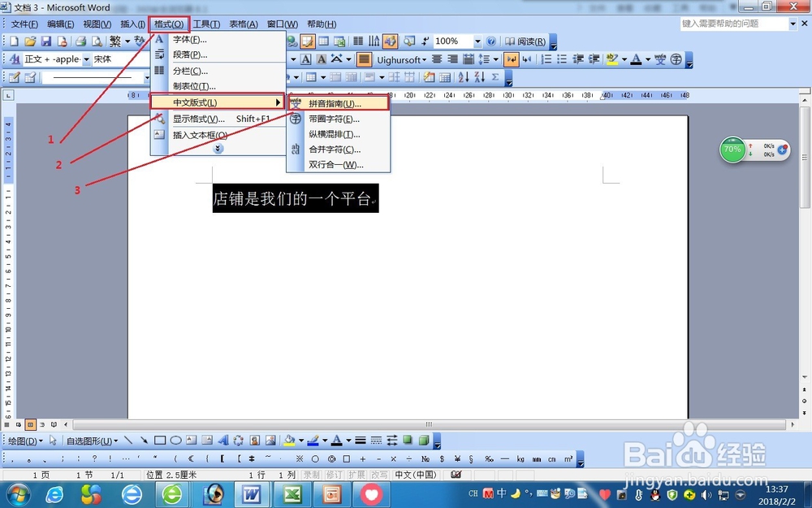This screenshot has height=508, width=812.
Task: Save the document with floppy icon
Action: [46, 41]
